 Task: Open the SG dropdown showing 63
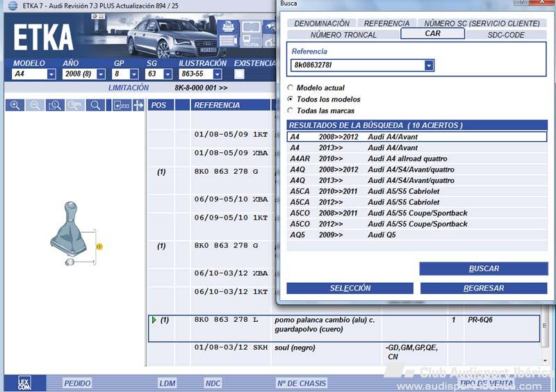click(167, 74)
